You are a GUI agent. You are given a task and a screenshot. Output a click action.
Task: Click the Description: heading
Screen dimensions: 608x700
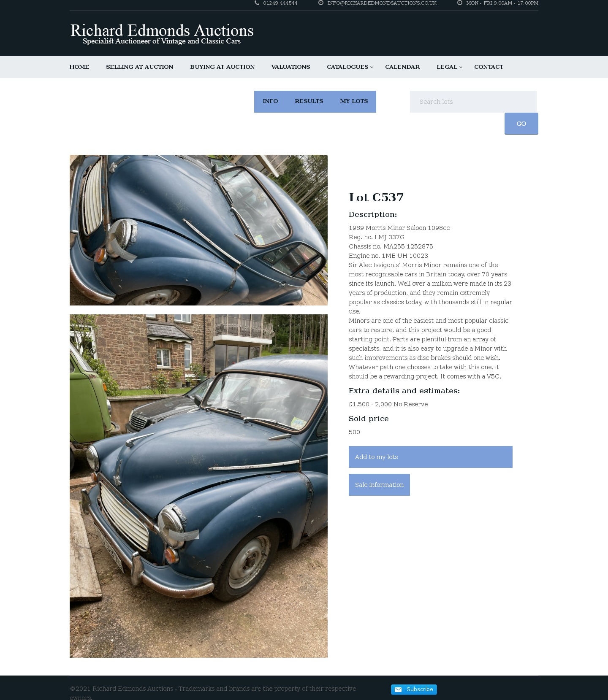[x=373, y=214]
